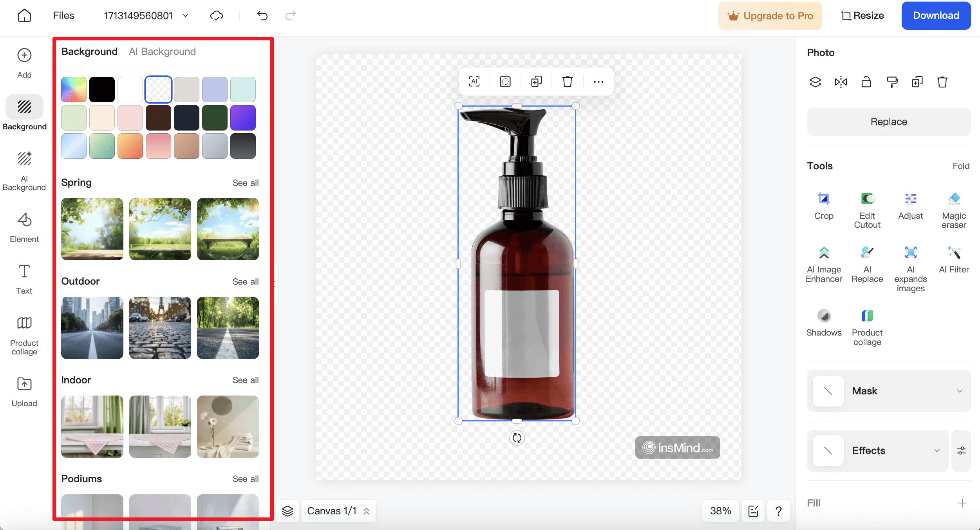Redo the last action
This screenshot has width=980, height=530.
(x=290, y=16)
